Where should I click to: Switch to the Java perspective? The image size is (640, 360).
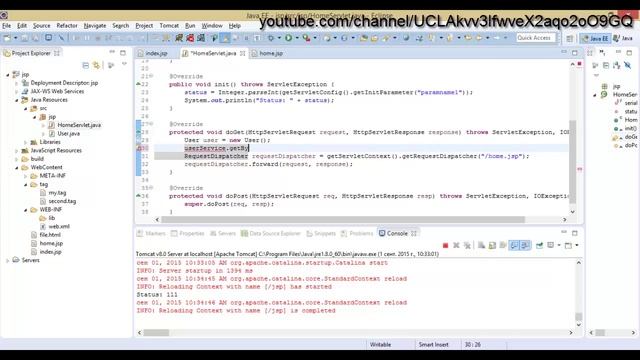tap(623, 38)
